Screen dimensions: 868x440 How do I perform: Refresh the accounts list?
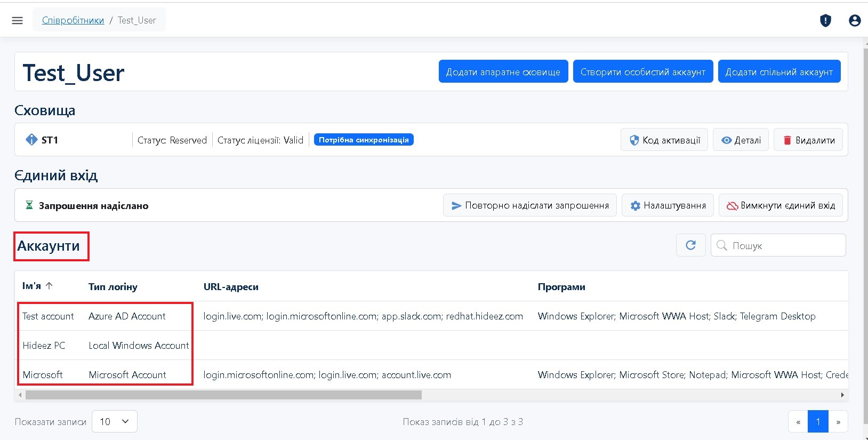coord(690,245)
